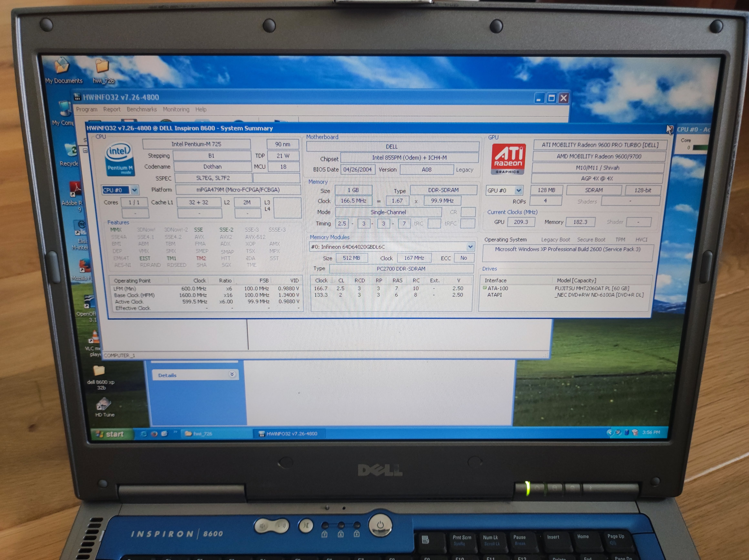The image size is (749, 560).
Task: Open the Benchmarks menu
Action: pyautogui.click(x=142, y=109)
